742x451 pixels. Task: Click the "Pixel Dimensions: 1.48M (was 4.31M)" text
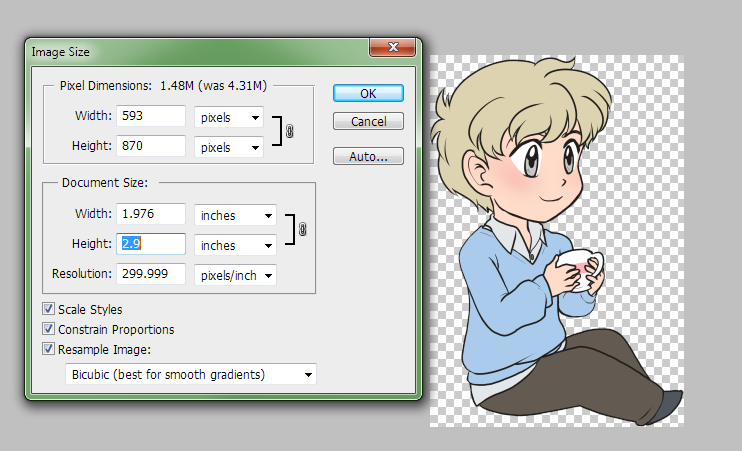163,86
